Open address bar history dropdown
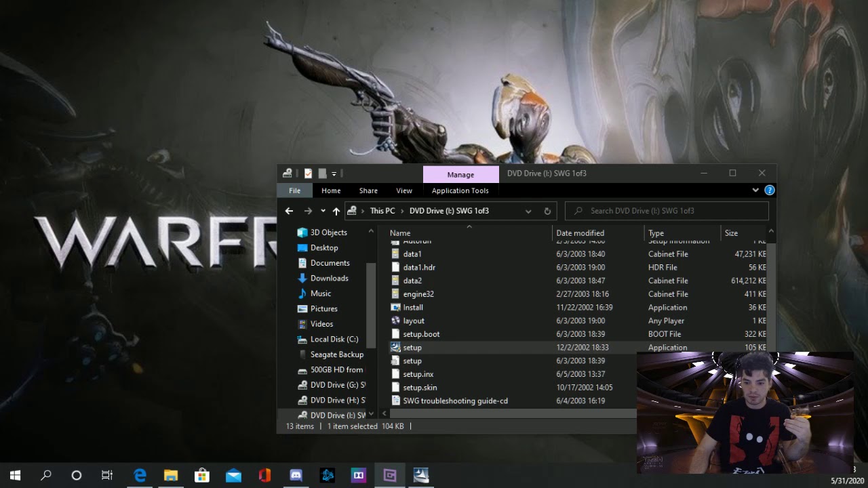 pos(528,211)
